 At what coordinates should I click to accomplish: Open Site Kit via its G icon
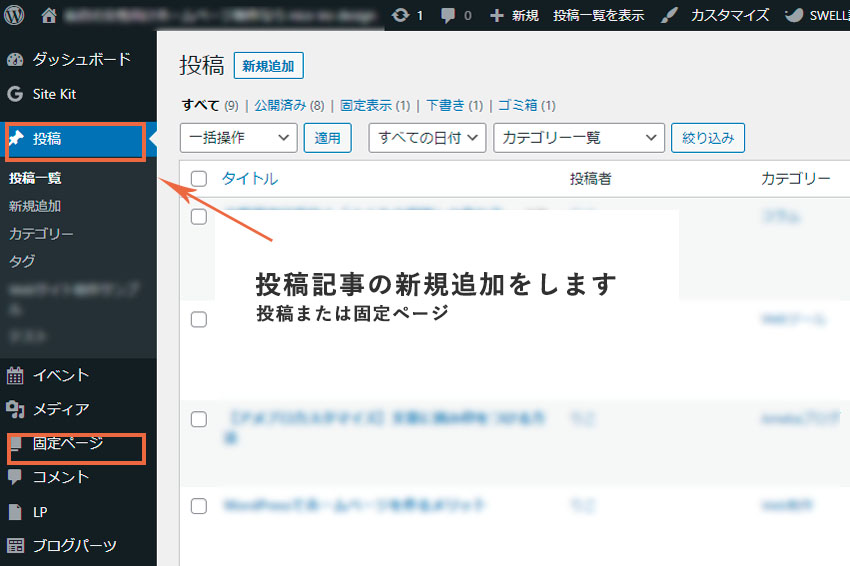pyautogui.click(x=15, y=94)
